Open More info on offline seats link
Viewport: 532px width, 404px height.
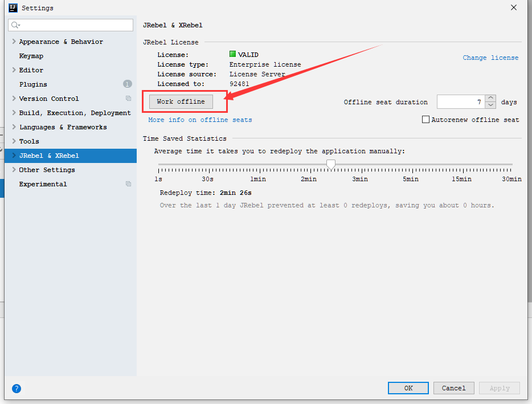(200, 120)
